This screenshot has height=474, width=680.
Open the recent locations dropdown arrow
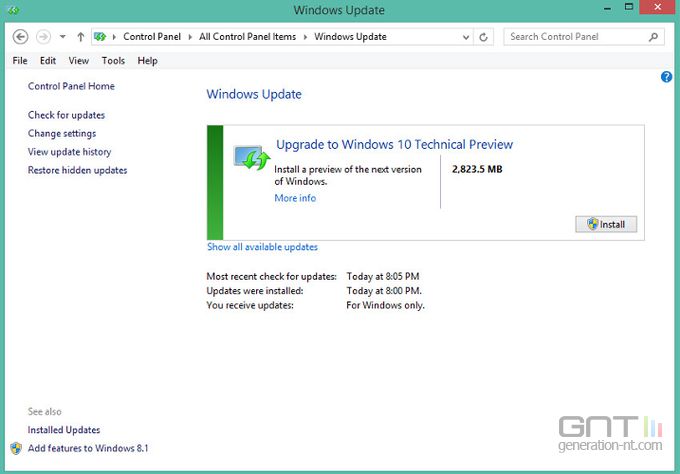[x=63, y=37]
